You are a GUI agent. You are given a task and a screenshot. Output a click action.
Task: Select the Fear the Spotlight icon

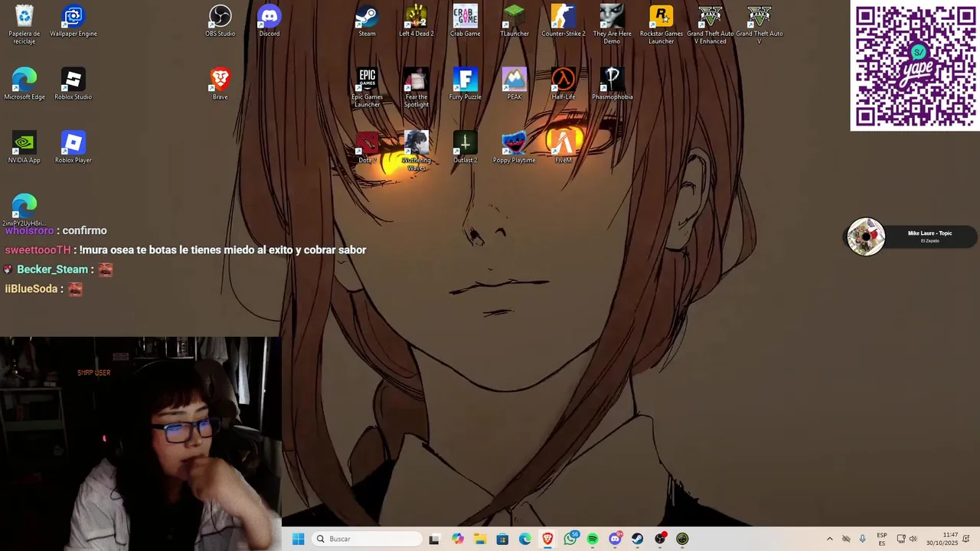[416, 88]
